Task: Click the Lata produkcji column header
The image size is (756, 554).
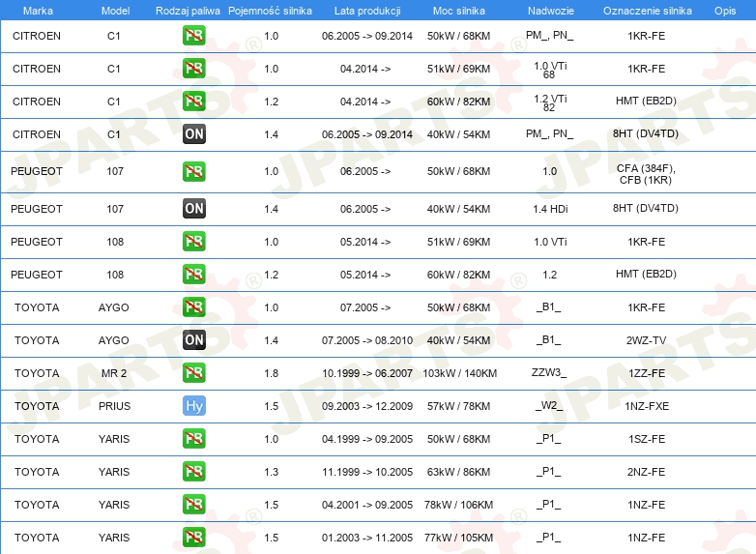Action: point(367,11)
